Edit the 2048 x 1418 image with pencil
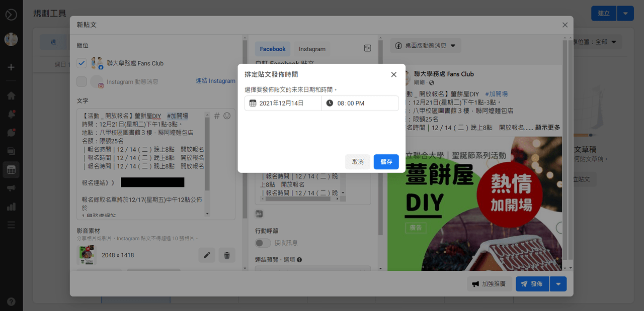 tap(207, 255)
